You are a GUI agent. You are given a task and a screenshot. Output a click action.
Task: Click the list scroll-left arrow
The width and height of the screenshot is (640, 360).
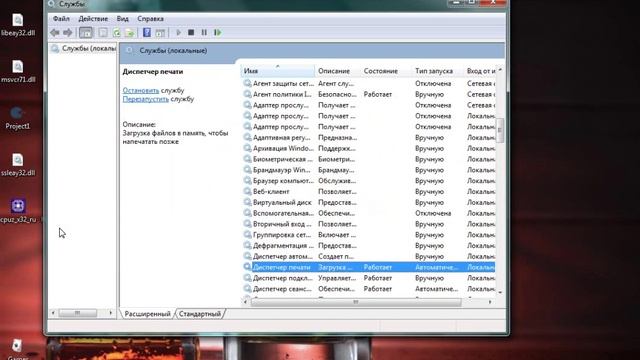(245, 302)
